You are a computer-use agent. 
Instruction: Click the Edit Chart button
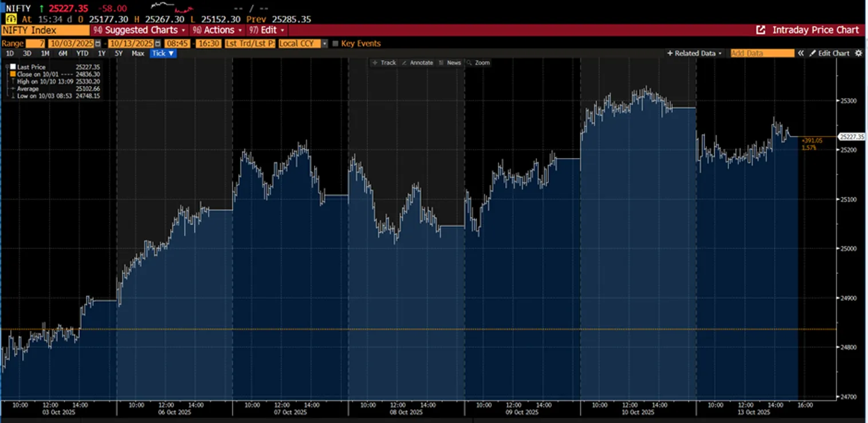click(x=829, y=53)
